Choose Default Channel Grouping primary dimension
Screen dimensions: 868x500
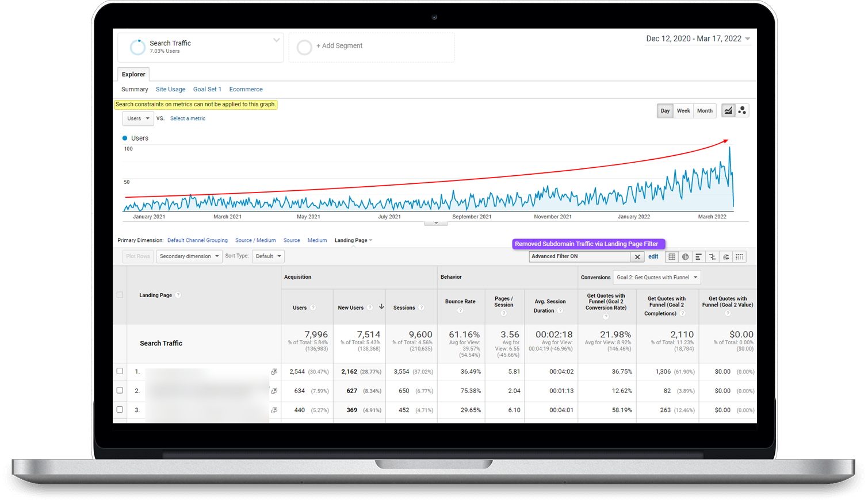pos(197,240)
